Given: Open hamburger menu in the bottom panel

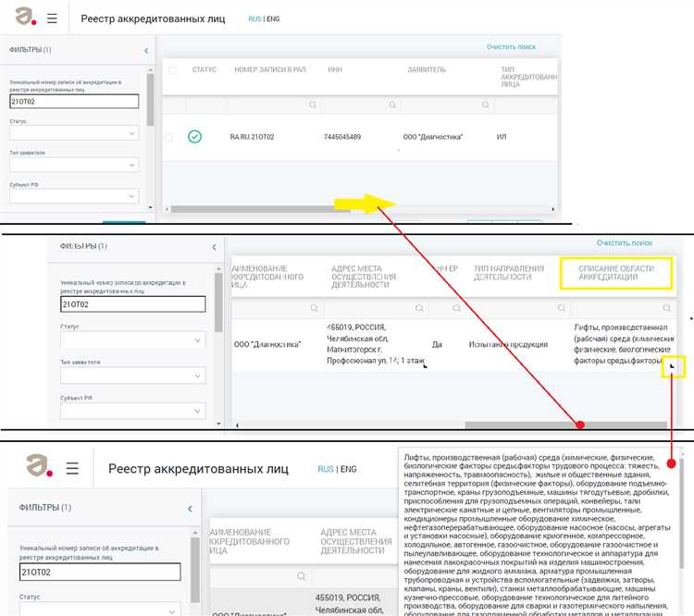Looking at the screenshot, I should [72, 468].
